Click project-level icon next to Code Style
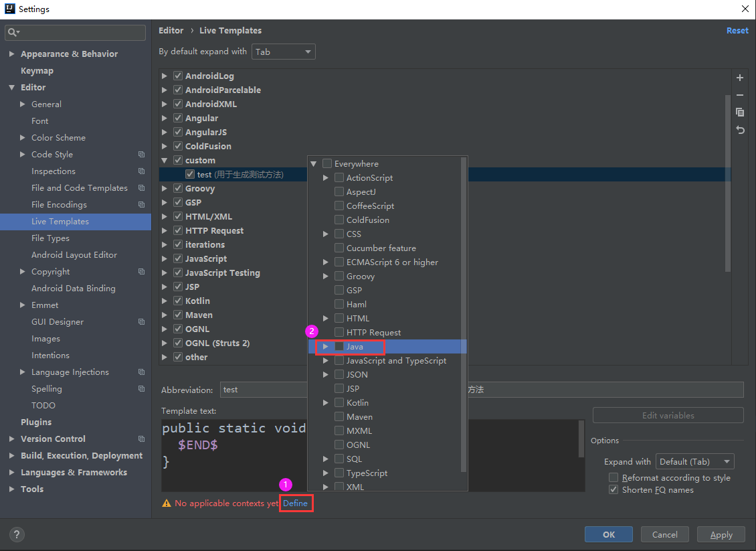Screen dimensions: 756x551 click(141, 155)
